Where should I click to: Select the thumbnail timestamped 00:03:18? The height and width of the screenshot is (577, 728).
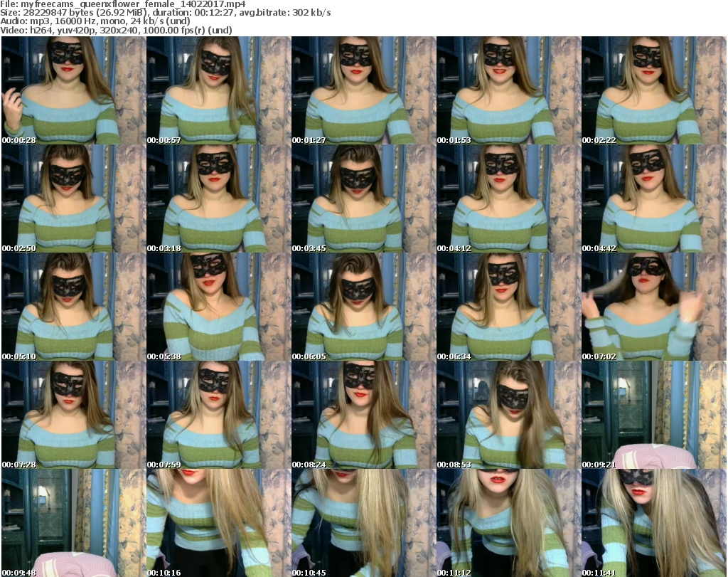pyautogui.click(x=219, y=198)
